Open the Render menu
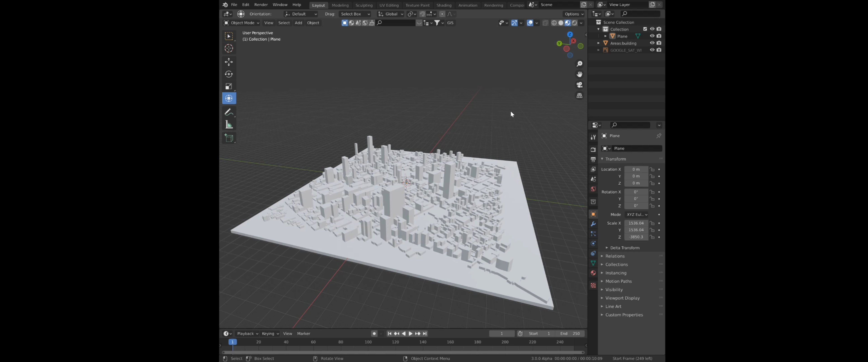The height and width of the screenshot is (362, 868). click(261, 5)
